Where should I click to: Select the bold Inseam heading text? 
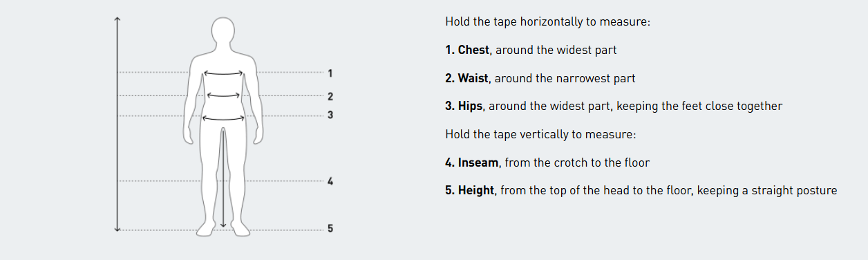(x=473, y=162)
